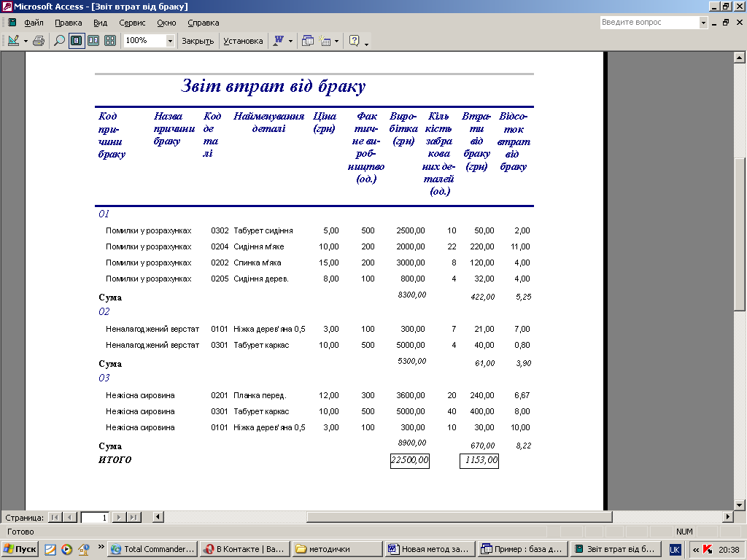The width and height of the screenshot is (747, 560).
Task: Click the UK language indicator
Action: (x=675, y=550)
